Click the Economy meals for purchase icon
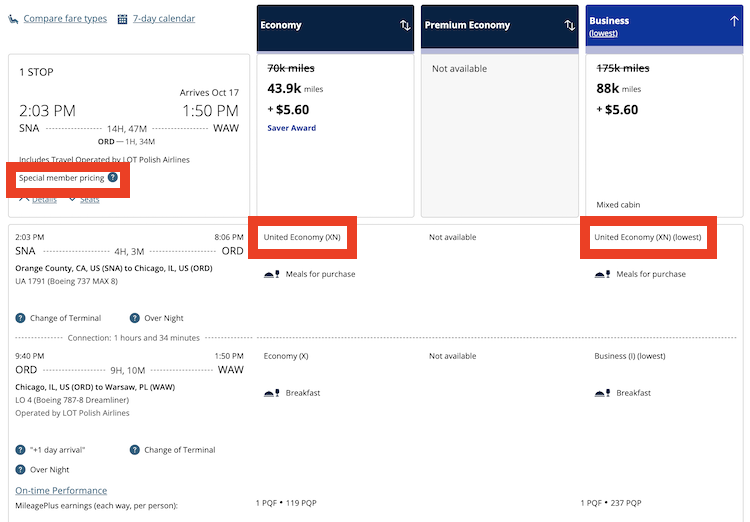750x522 pixels. 272,274
